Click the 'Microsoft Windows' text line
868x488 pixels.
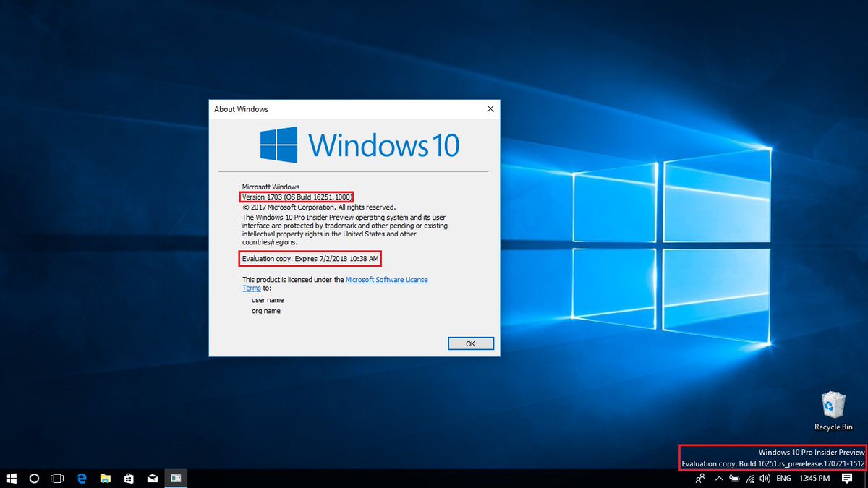click(271, 187)
